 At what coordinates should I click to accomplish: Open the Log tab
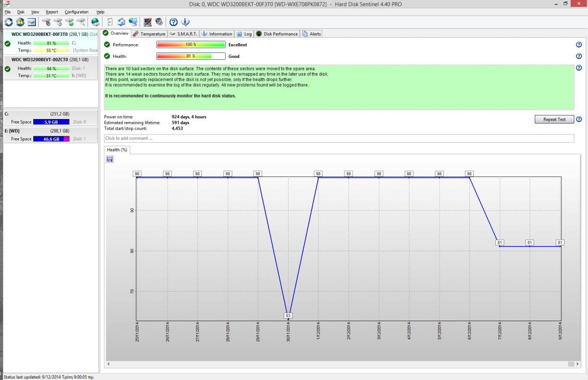click(244, 34)
